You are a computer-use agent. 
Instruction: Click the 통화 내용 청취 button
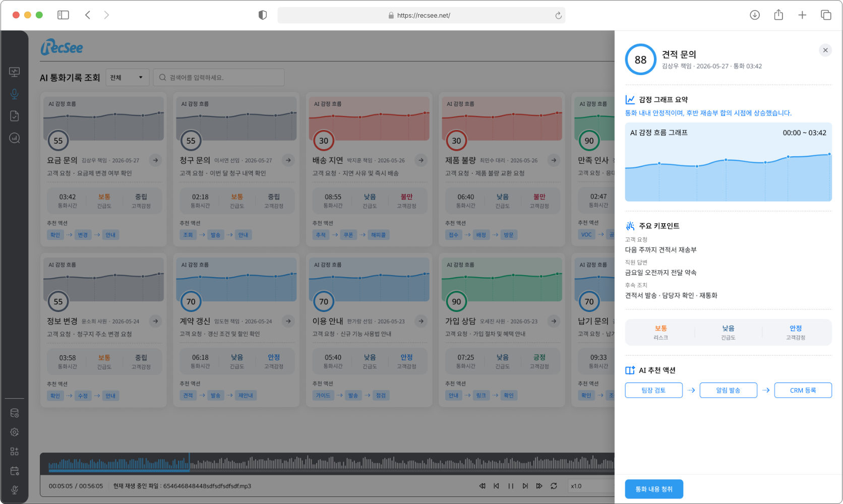coord(654,489)
